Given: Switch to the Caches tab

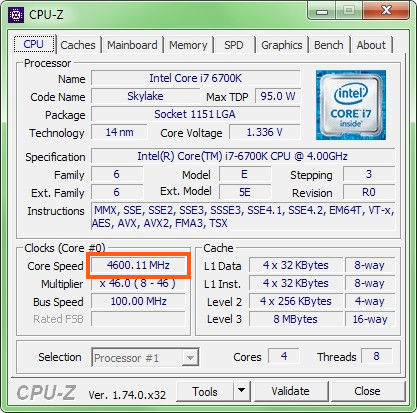Looking at the screenshot, I should (x=78, y=45).
